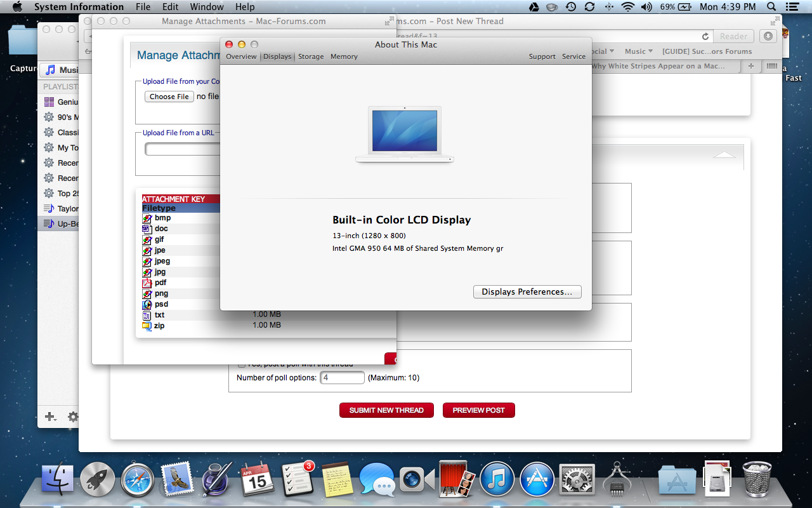
Task: Click Google Drive menu bar icon
Action: click(x=534, y=7)
